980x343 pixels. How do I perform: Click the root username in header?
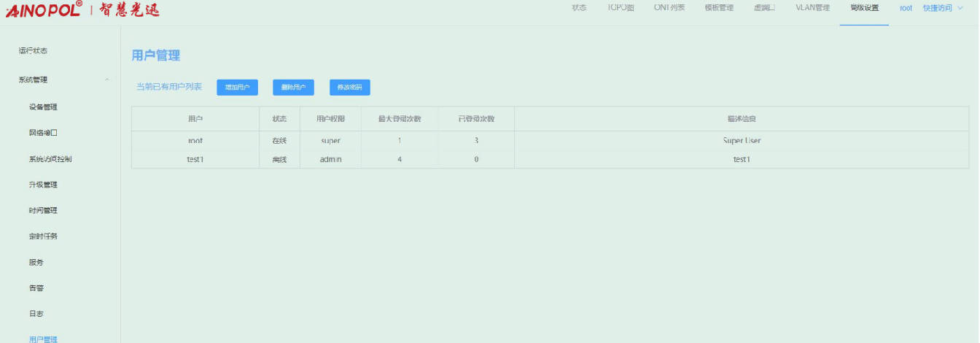906,8
